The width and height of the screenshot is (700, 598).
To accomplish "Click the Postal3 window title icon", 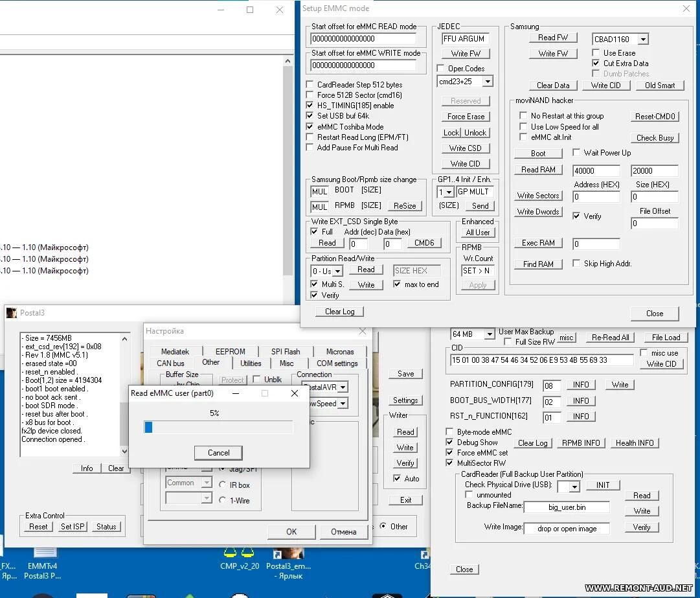I will (x=12, y=313).
